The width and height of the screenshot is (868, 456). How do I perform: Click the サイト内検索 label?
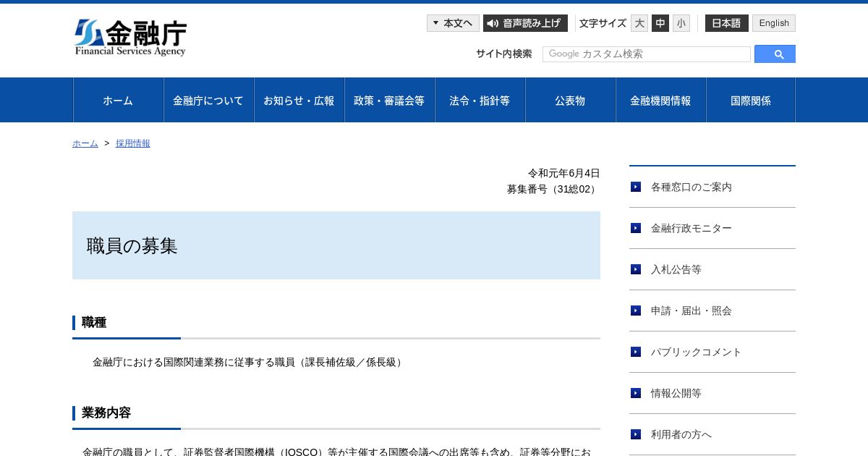504,54
